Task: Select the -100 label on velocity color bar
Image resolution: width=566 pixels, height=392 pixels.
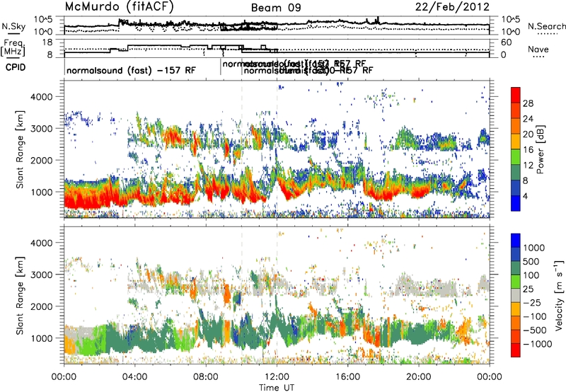Action: click(x=535, y=316)
